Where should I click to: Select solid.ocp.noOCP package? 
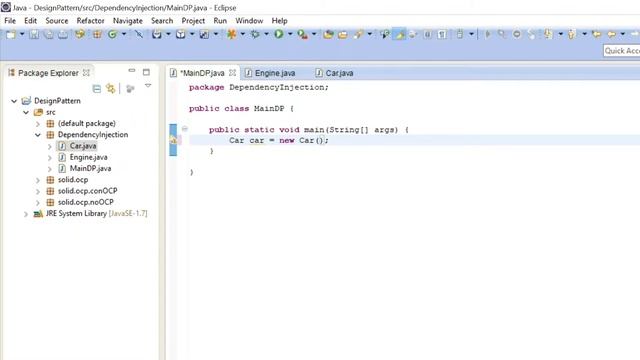86,202
